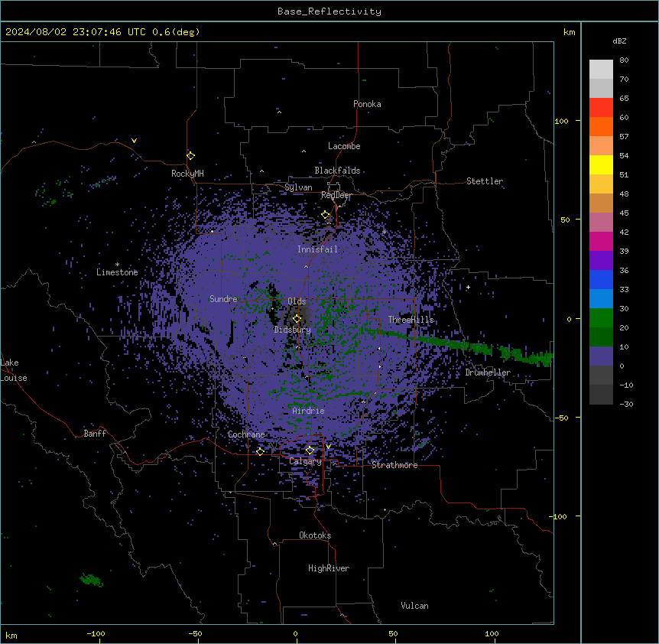Screen dimensions: 659x644
Task: Click the Didsbury town label
Action: (x=293, y=330)
